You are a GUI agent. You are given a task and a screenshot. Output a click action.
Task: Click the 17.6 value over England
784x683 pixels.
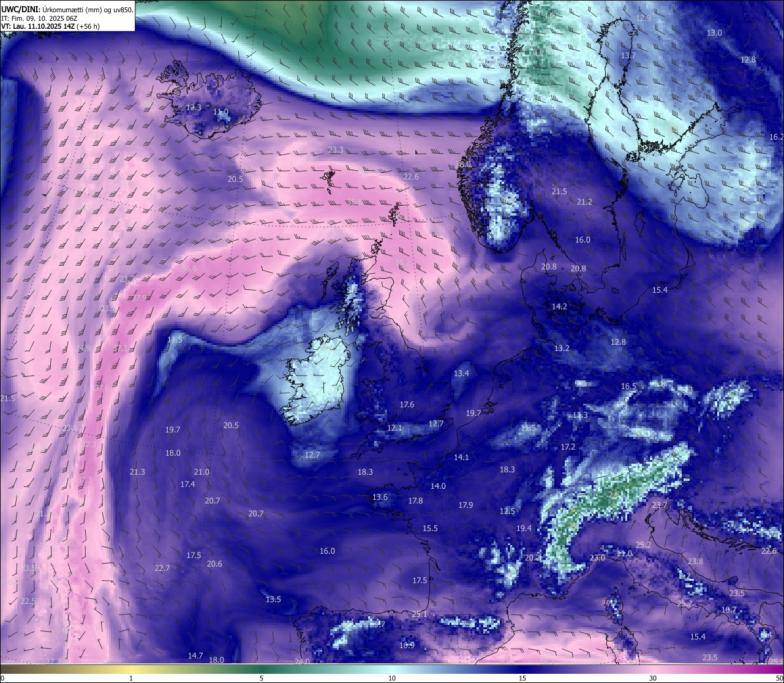407,404
